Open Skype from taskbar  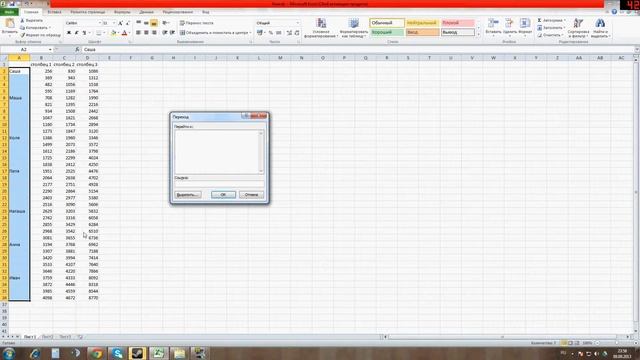[118, 353]
